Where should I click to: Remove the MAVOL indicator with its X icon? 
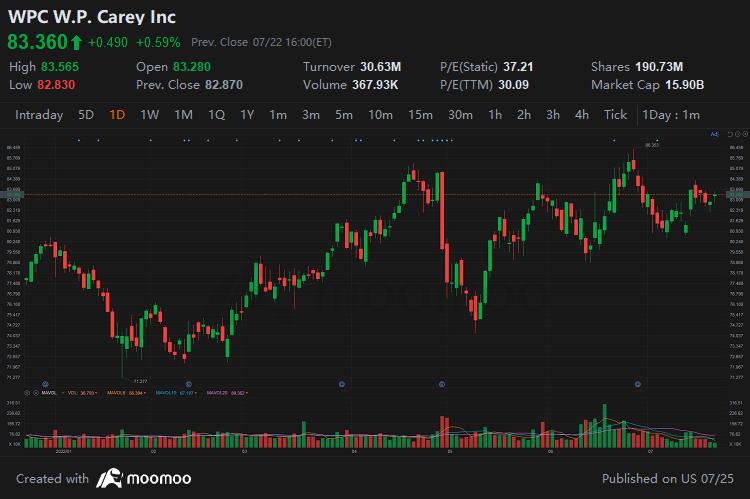(36, 393)
